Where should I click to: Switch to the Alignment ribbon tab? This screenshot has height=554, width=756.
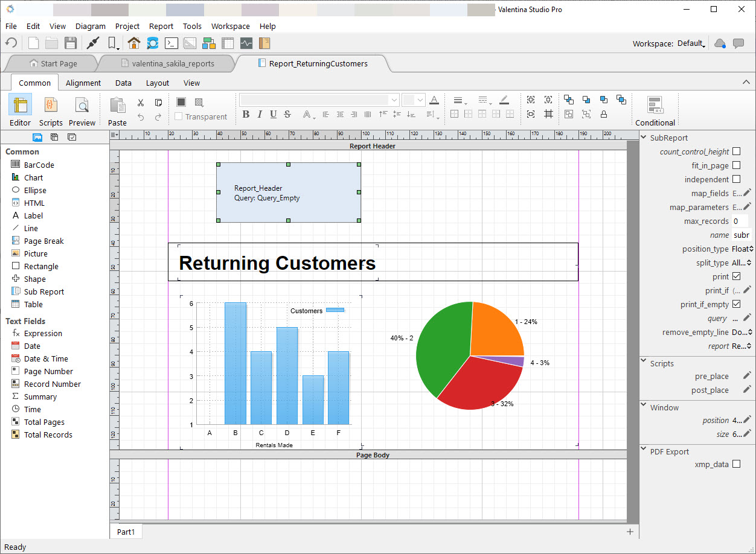[83, 83]
